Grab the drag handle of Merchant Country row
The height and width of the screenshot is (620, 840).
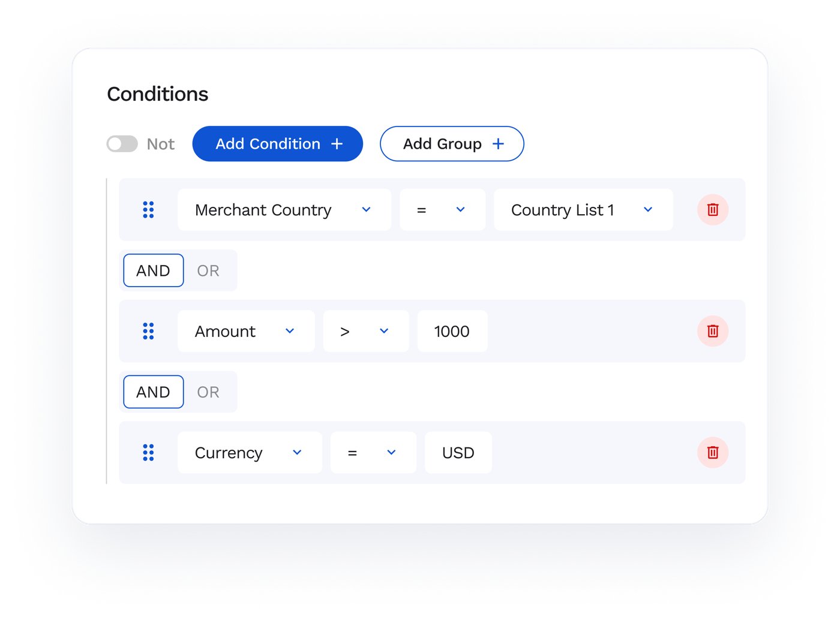point(148,210)
